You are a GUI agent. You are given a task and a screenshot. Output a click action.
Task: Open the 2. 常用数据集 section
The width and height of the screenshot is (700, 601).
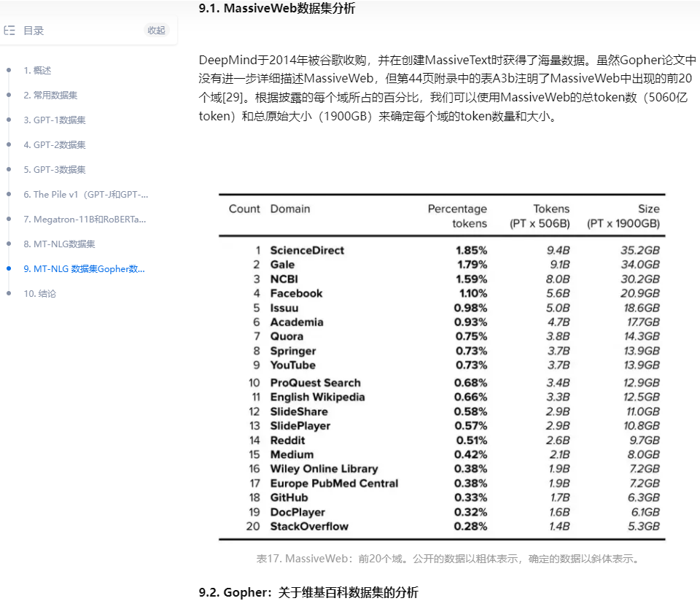pos(50,95)
